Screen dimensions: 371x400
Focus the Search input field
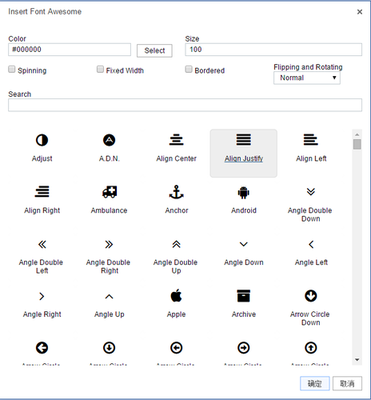pos(185,105)
